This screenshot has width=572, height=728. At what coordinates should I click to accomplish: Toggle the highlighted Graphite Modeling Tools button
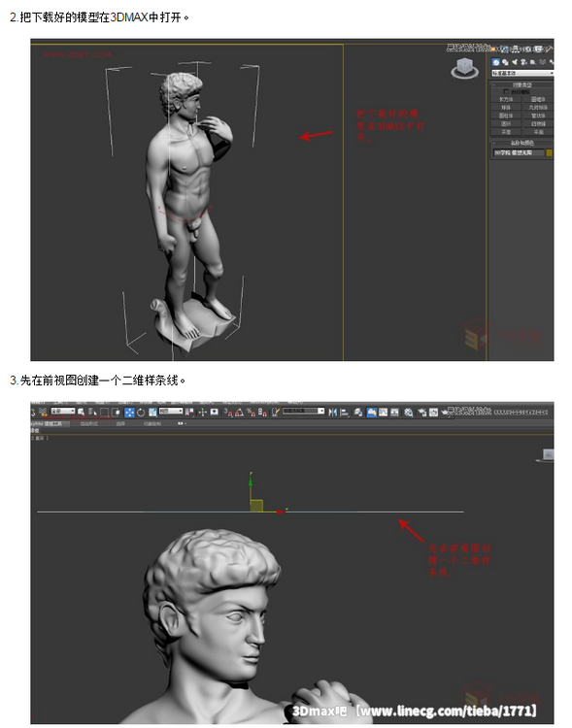pos(371,413)
